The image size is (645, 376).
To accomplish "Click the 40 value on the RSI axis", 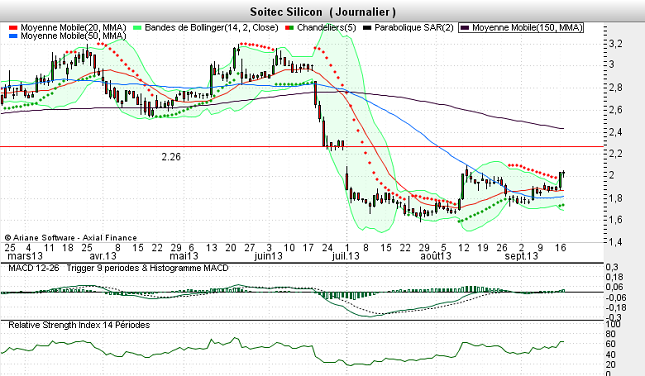I will coord(611,355).
